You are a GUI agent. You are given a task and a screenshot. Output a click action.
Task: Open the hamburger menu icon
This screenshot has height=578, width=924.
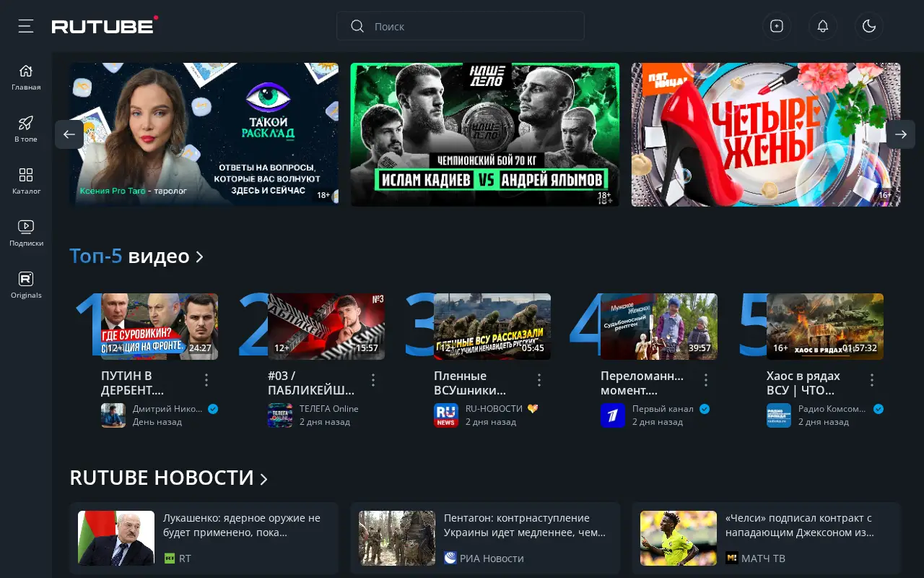26,26
